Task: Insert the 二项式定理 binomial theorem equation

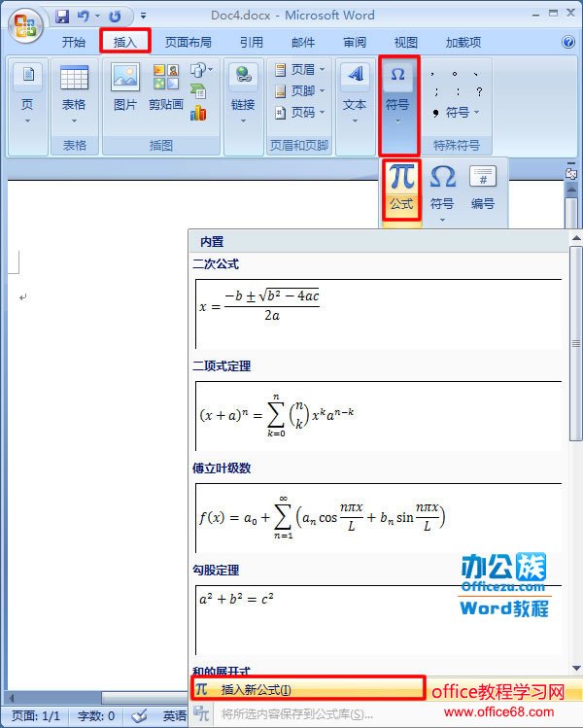Action: tap(379, 416)
